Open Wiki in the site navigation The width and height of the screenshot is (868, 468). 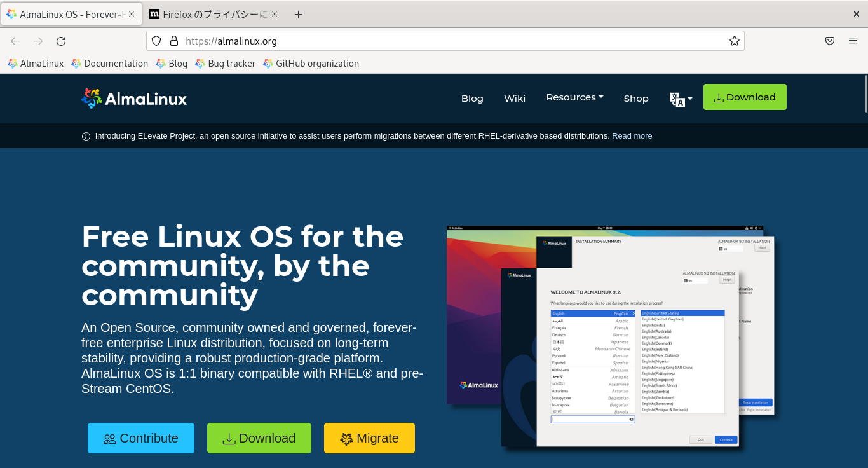(515, 99)
